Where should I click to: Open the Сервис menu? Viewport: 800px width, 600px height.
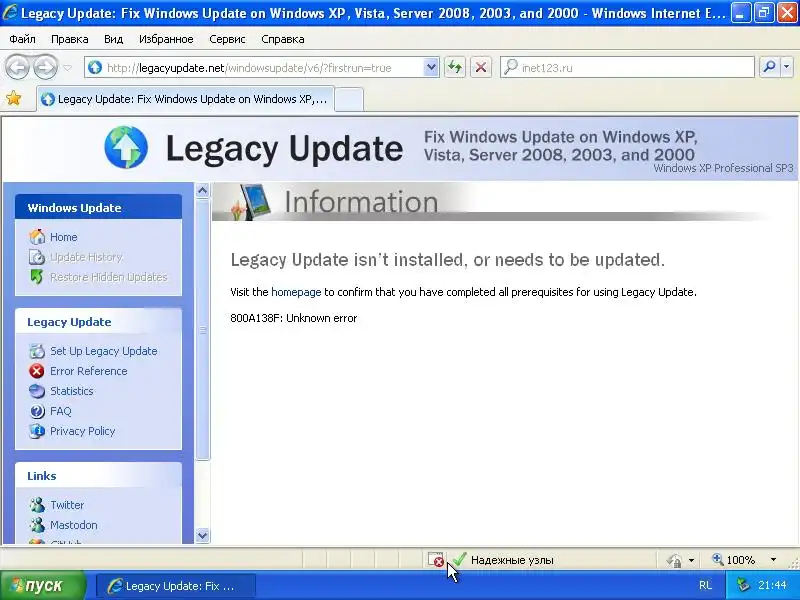pos(228,39)
